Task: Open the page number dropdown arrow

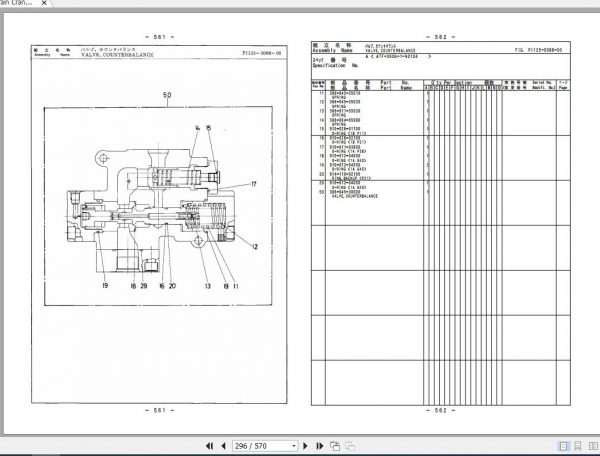Action: pyautogui.click(x=294, y=446)
